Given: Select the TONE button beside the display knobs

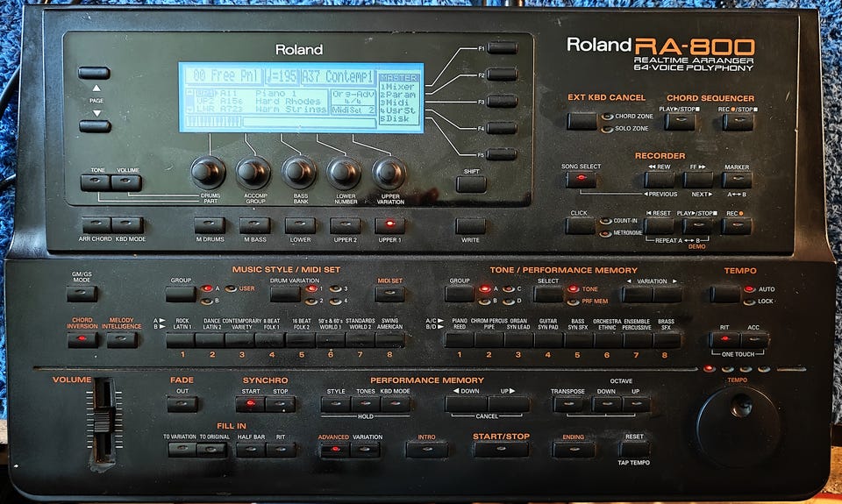Looking at the screenshot, I should pos(96,182).
